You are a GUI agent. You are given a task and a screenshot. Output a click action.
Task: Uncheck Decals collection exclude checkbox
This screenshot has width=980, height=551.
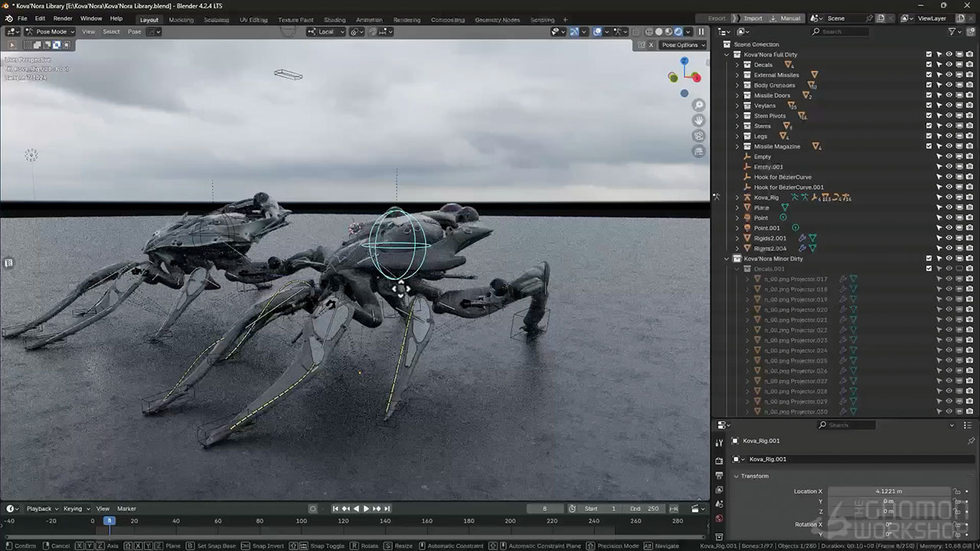click(x=929, y=65)
